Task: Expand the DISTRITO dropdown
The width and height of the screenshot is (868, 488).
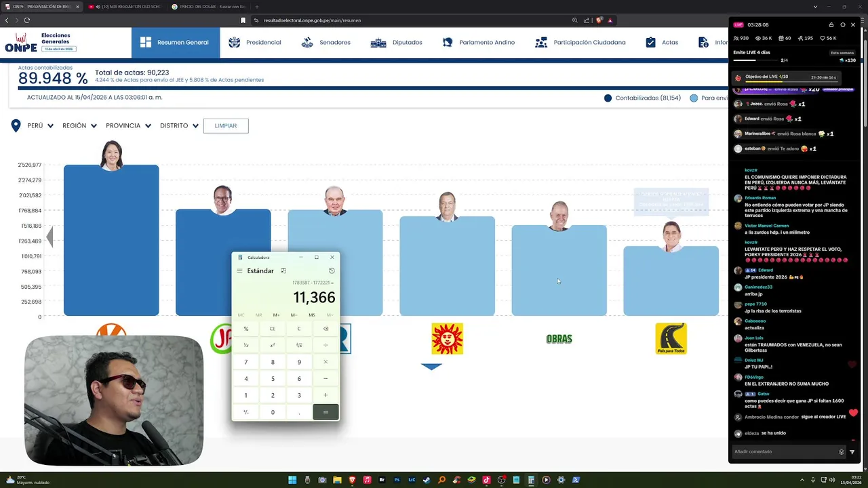Action: pyautogui.click(x=179, y=125)
